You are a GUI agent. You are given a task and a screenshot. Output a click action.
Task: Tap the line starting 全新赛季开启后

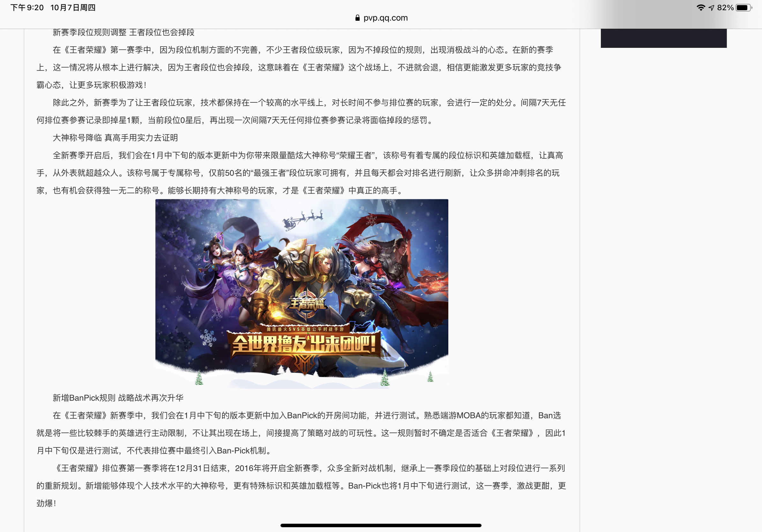[308, 155]
